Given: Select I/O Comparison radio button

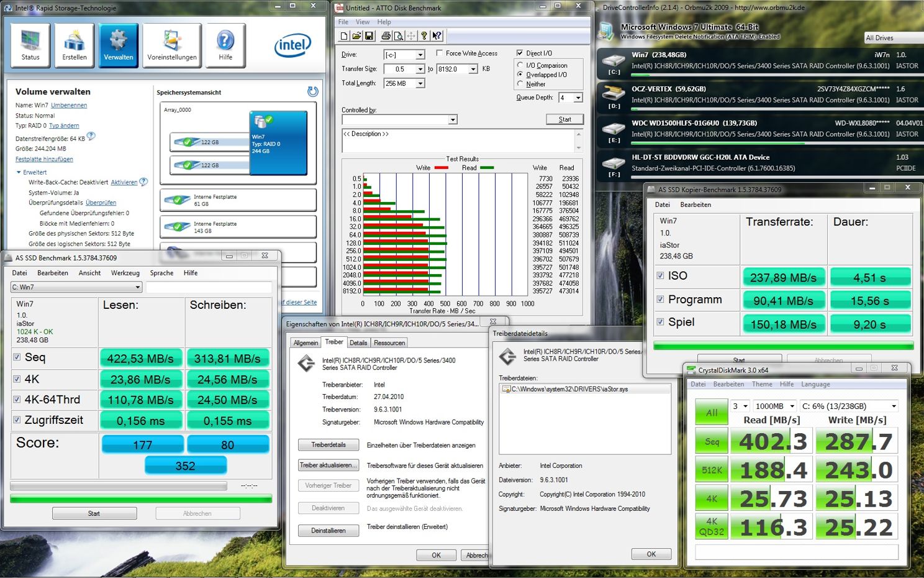Looking at the screenshot, I should point(520,65).
